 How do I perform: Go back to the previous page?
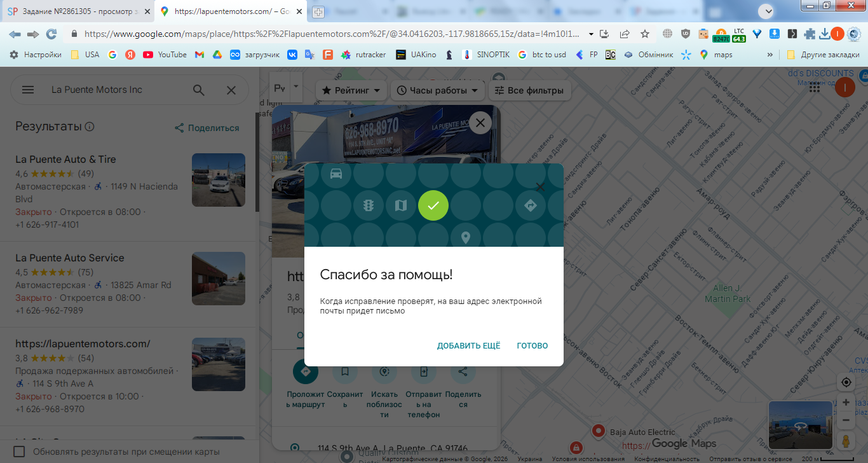(x=15, y=34)
